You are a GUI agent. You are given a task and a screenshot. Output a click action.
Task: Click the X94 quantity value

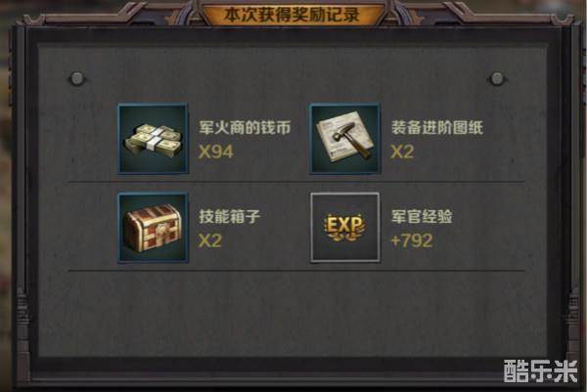215,152
